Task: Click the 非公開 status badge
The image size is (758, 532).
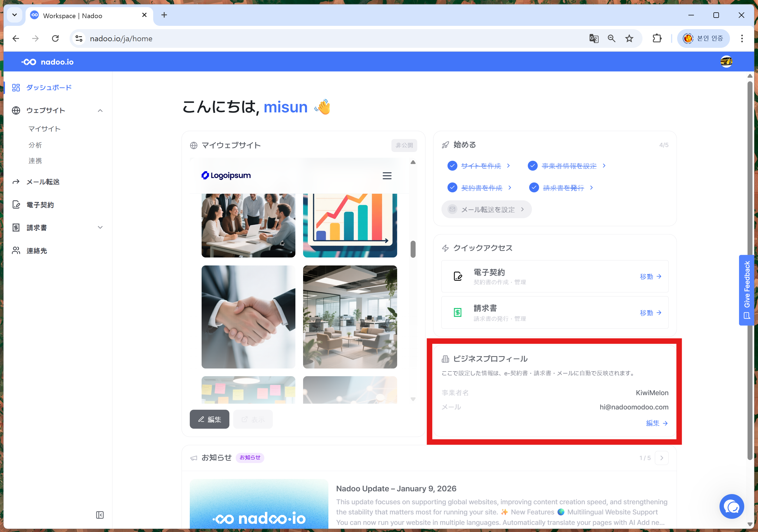Action: pos(404,145)
